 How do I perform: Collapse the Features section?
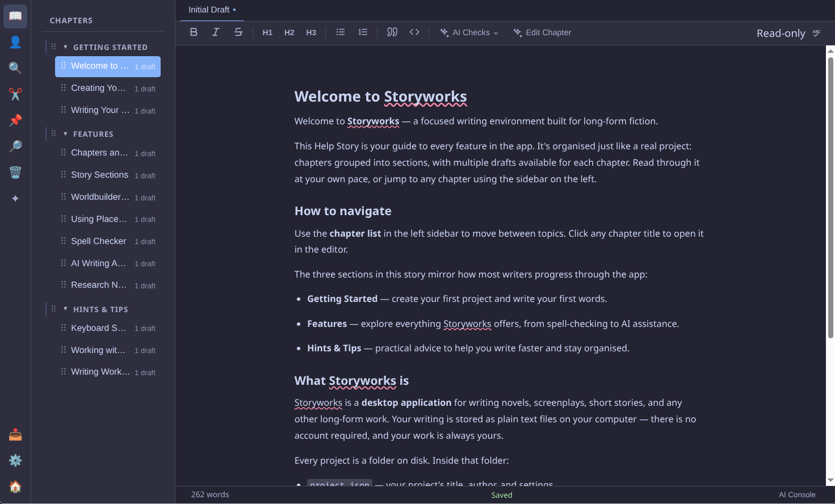tap(65, 134)
